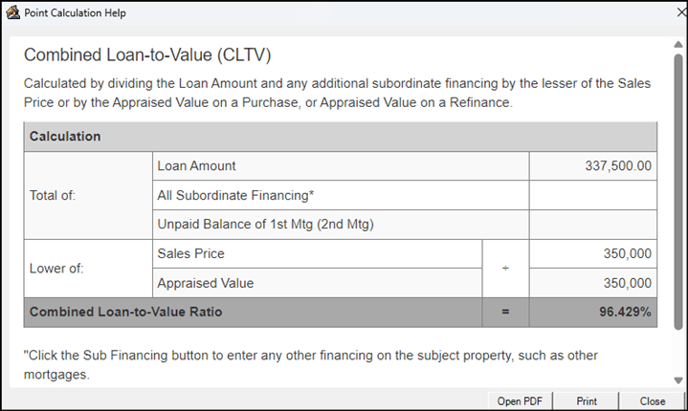Viewport: 688px width, 411px height.
Task: Click the scrollbar up arrow
Action: 678,44
